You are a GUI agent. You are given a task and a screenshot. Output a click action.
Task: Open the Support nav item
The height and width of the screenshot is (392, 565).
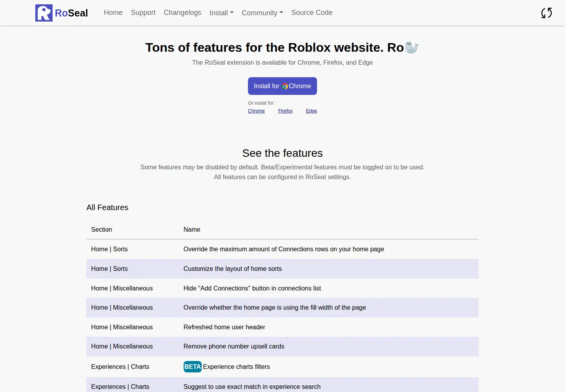pos(143,13)
